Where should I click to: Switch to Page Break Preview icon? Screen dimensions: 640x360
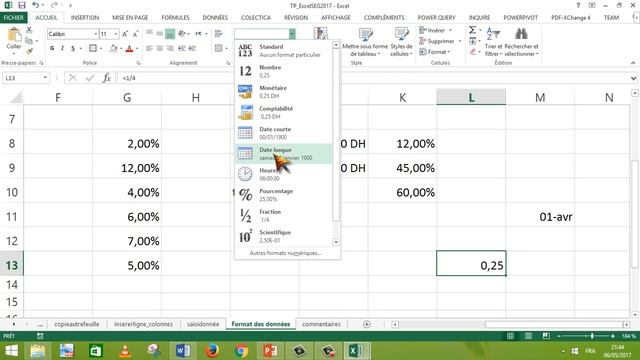[546, 336]
